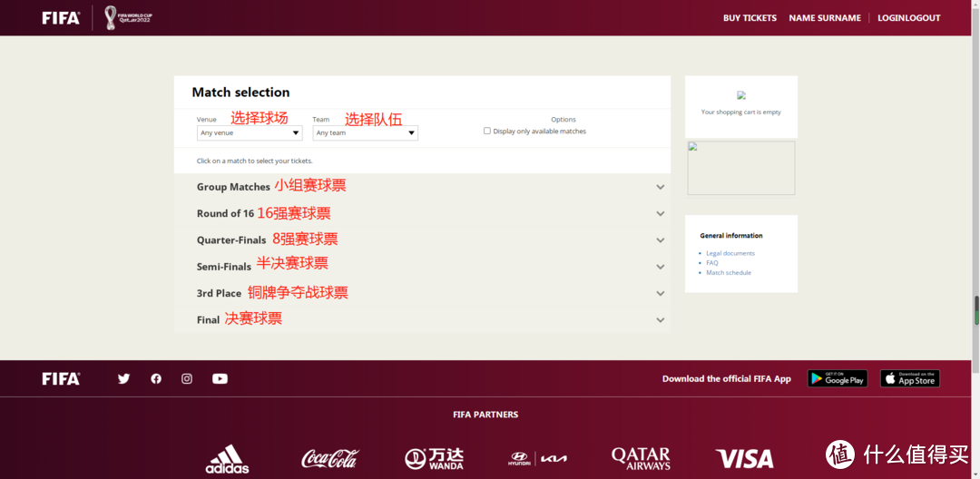The height and width of the screenshot is (479, 980).
Task: Click the World Cup Qatar 2022 emblem
Action: click(x=128, y=17)
